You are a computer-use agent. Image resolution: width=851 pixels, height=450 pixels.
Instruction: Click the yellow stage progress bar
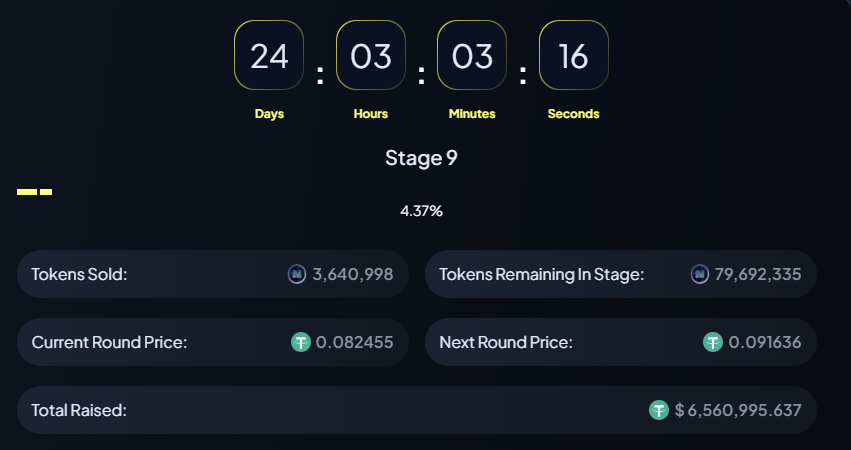(x=35, y=192)
